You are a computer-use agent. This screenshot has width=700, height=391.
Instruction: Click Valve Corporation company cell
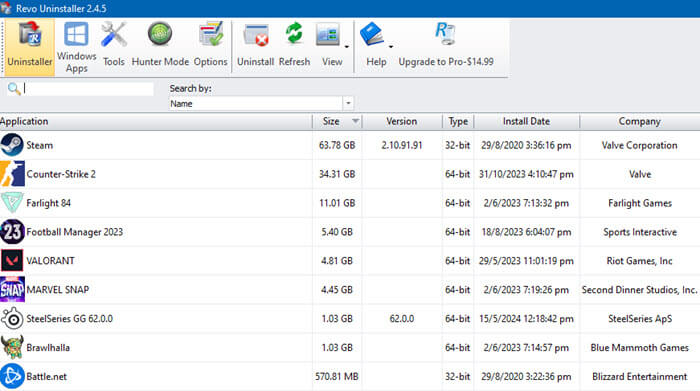point(639,146)
